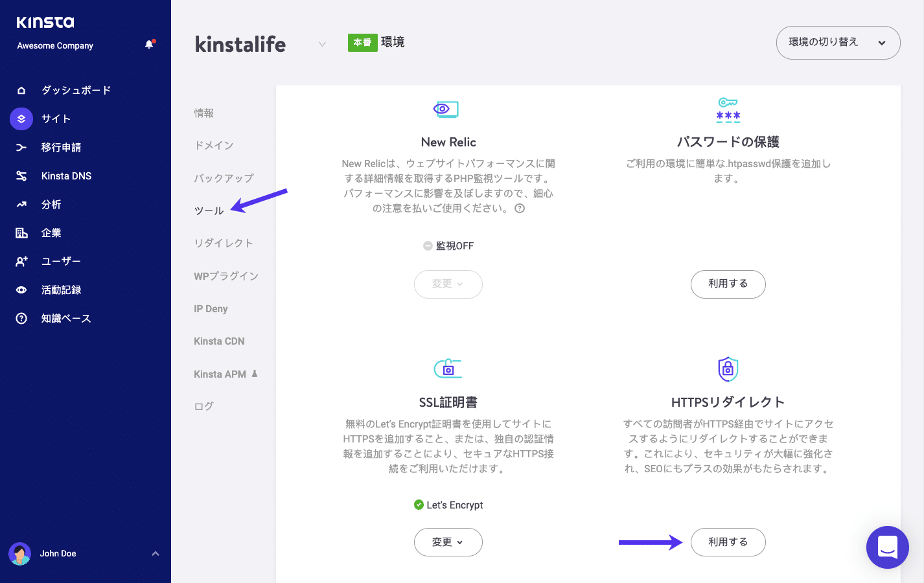Open the Intercom chat bubble icon
Screen dimensions: 924x583
(887, 547)
